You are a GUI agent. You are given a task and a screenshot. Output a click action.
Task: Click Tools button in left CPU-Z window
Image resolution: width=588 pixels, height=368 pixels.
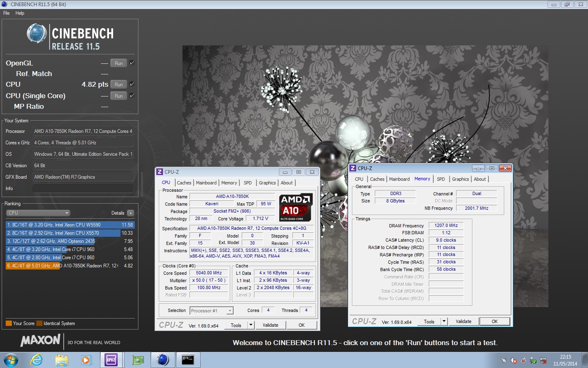[x=236, y=325]
